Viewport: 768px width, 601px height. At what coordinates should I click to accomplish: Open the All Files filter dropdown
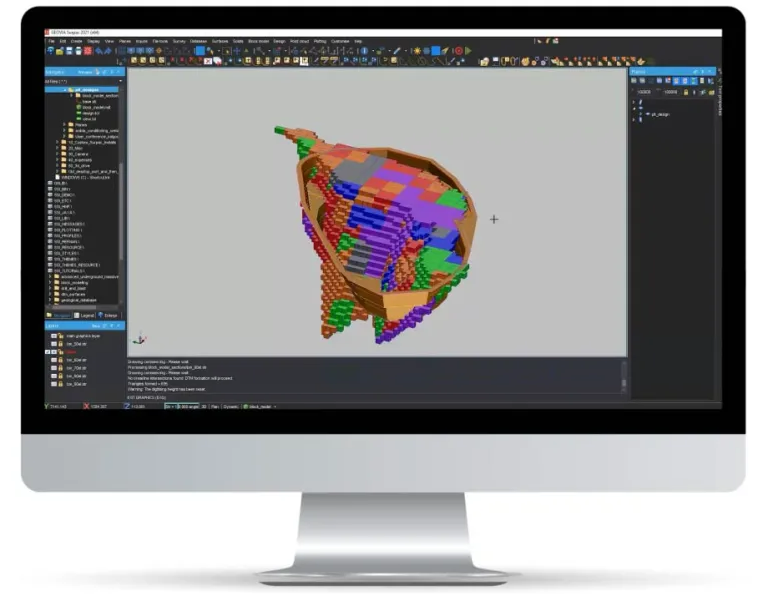point(120,80)
